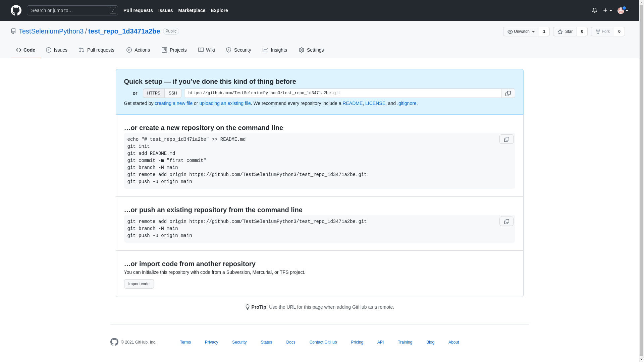644x362 pixels.
Task: Click the stargazers count next to Star
Action: (x=582, y=32)
